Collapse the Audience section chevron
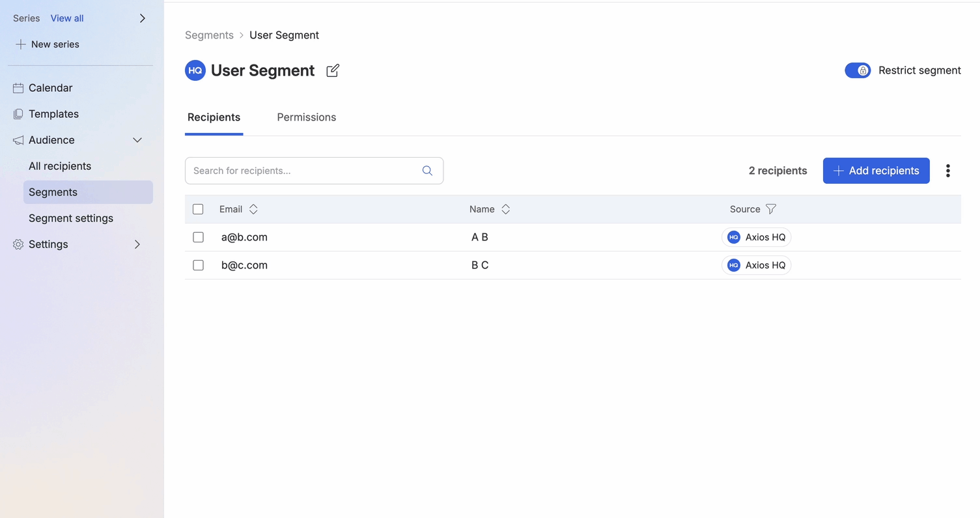980x518 pixels. [137, 140]
